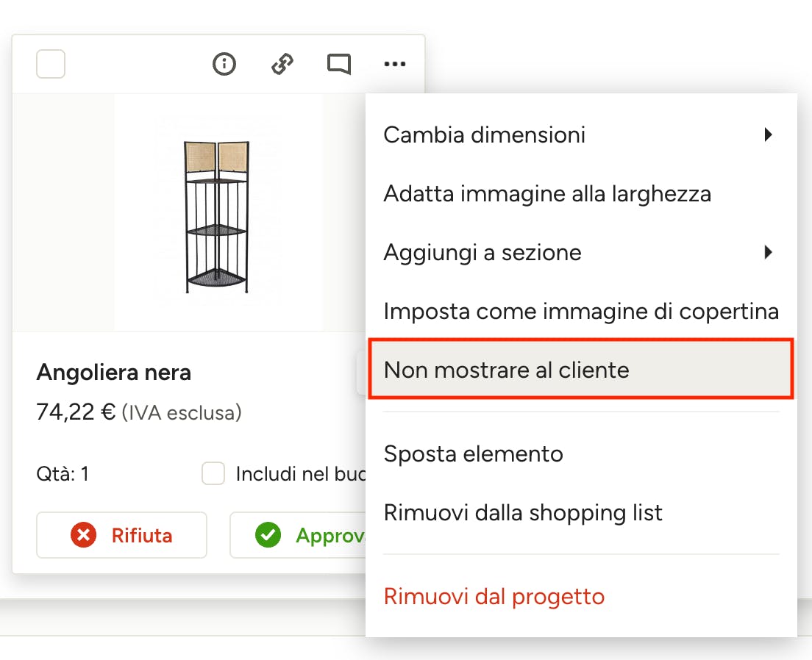The height and width of the screenshot is (660, 812).
Task: Click the 'Qtà: 1' quantity field
Action: click(x=63, y=474)
